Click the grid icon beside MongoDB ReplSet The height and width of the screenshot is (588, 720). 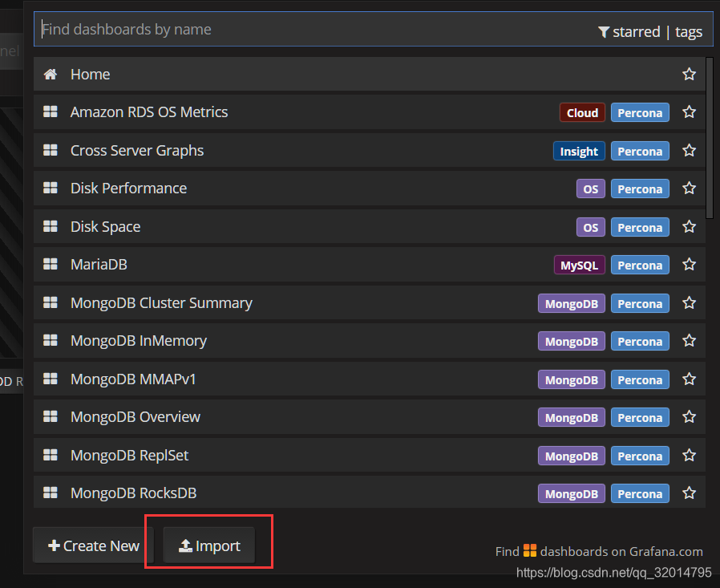click(50, 456)
